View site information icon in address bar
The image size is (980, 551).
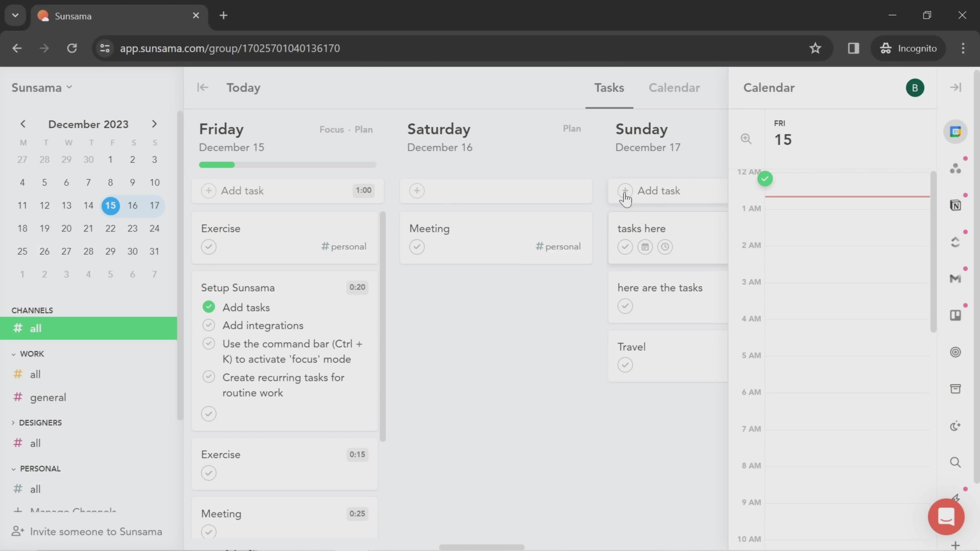click(x=105, y=48)
